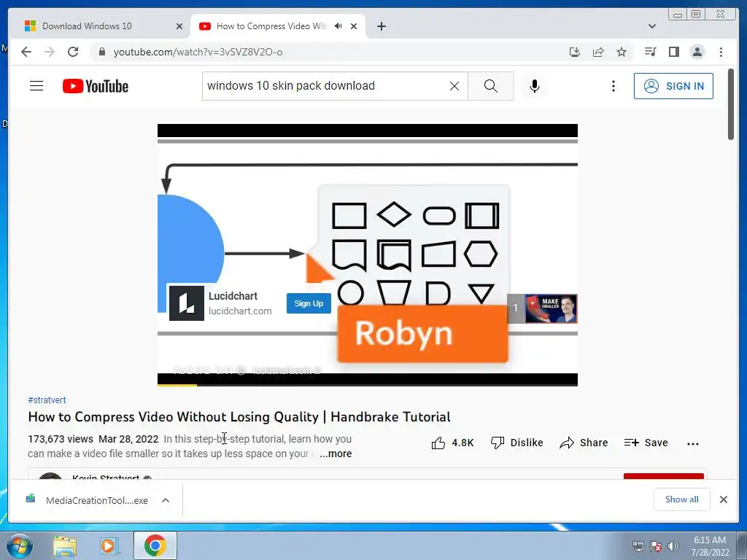Reload the YouTube page

pyautogui.click(x=73, y=52)
